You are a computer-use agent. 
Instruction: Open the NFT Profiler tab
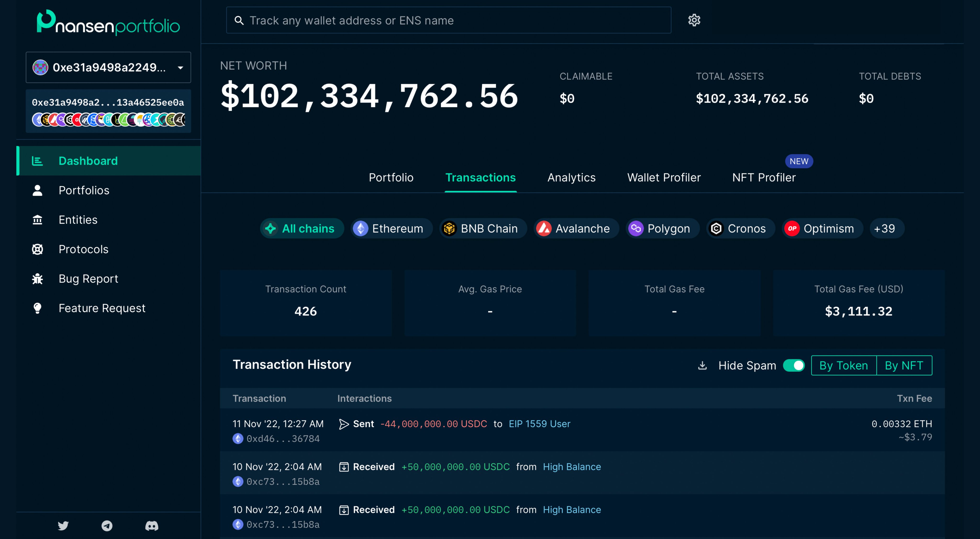pos(763,177)
